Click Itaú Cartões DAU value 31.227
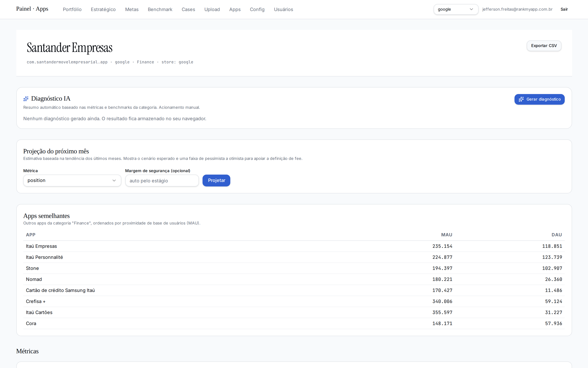Screen dimensions: 588x368 553,312
